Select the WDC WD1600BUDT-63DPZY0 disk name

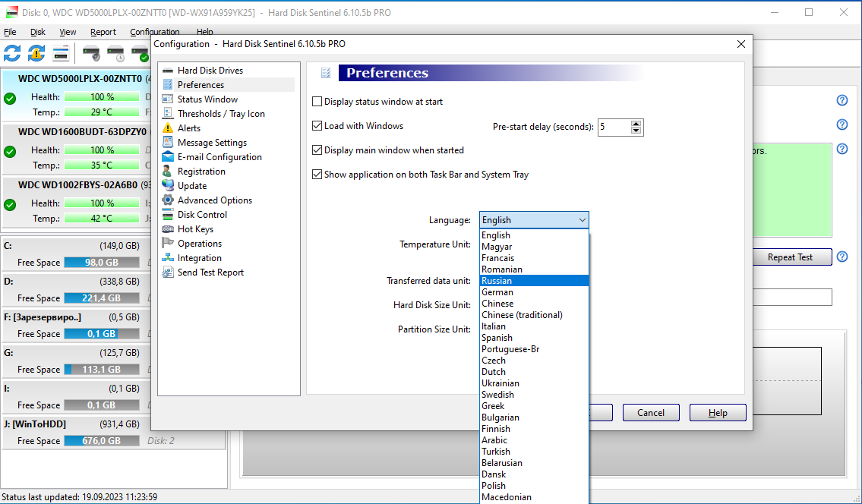(82, 132)
